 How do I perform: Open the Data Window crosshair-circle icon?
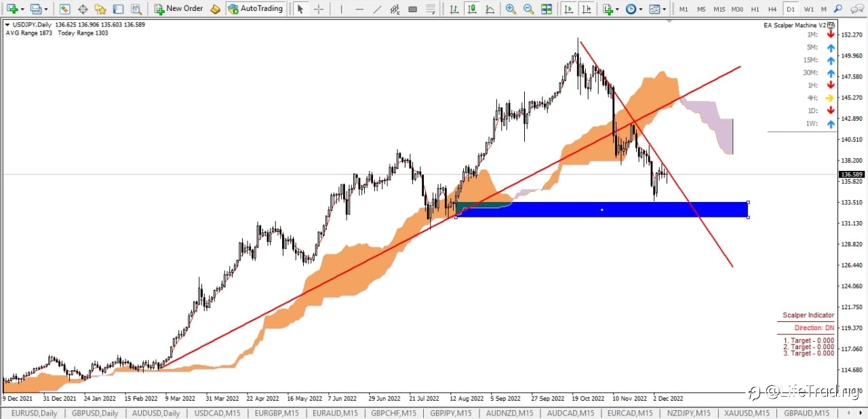pyautogui.click(x=83, y=9)
